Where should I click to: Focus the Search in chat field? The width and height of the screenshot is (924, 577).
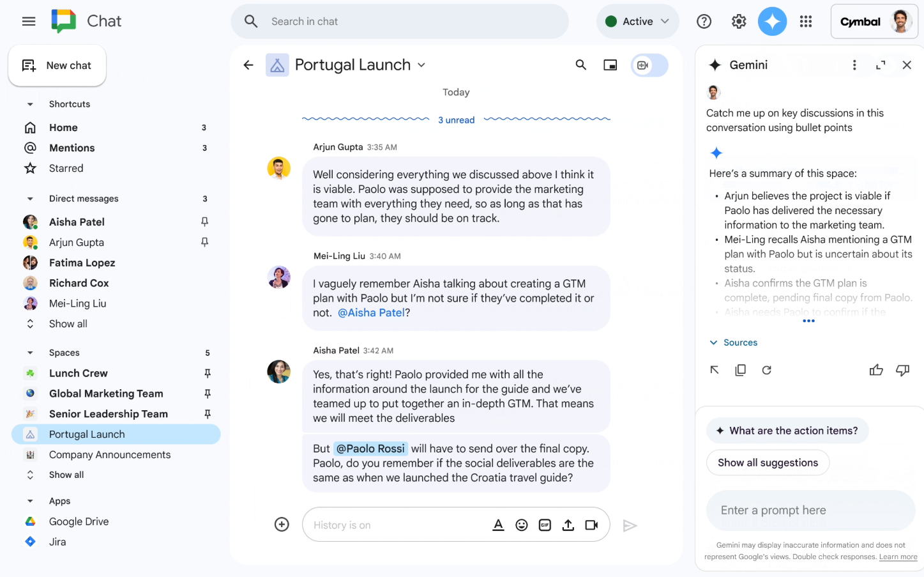[400, 22]
